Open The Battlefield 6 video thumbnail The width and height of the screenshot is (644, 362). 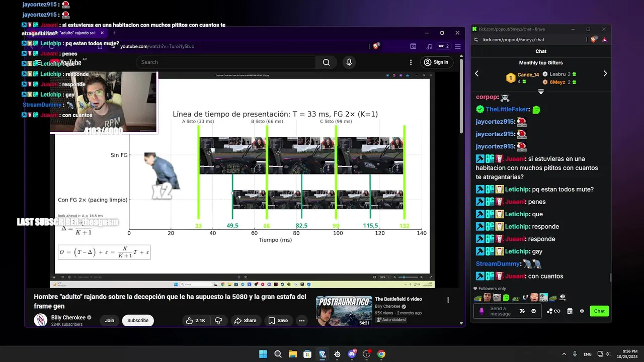[x=344, y=311]
